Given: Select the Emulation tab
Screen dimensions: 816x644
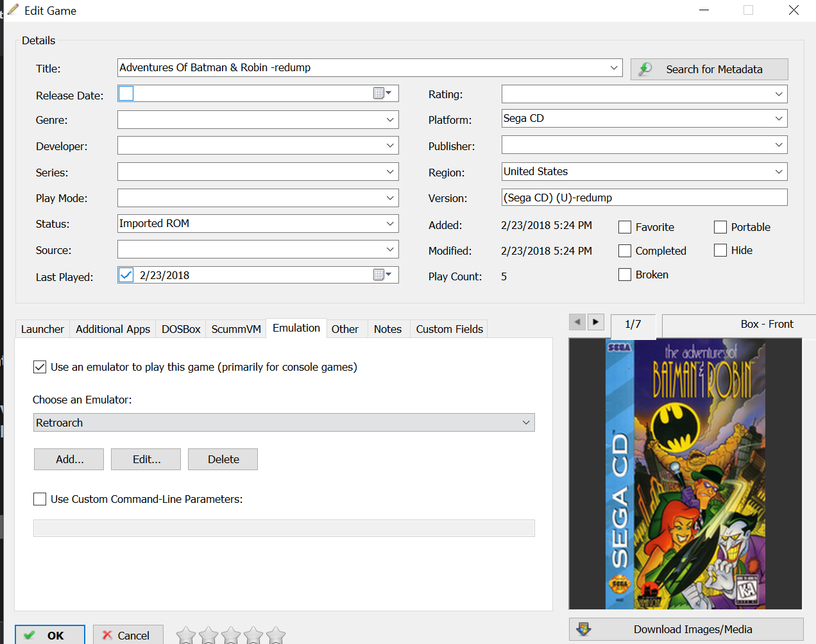Looking at the screenshot, I should 296,328.
